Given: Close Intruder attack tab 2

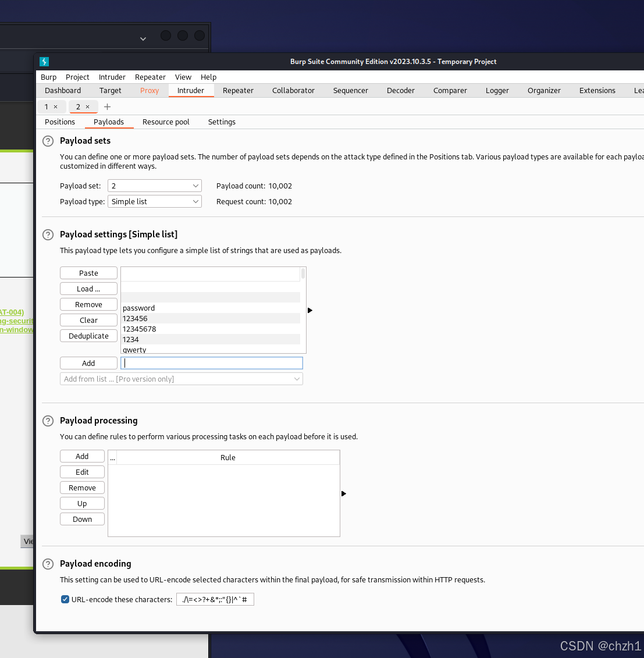Looking at the screenshot, I should (x=88, y=107).
